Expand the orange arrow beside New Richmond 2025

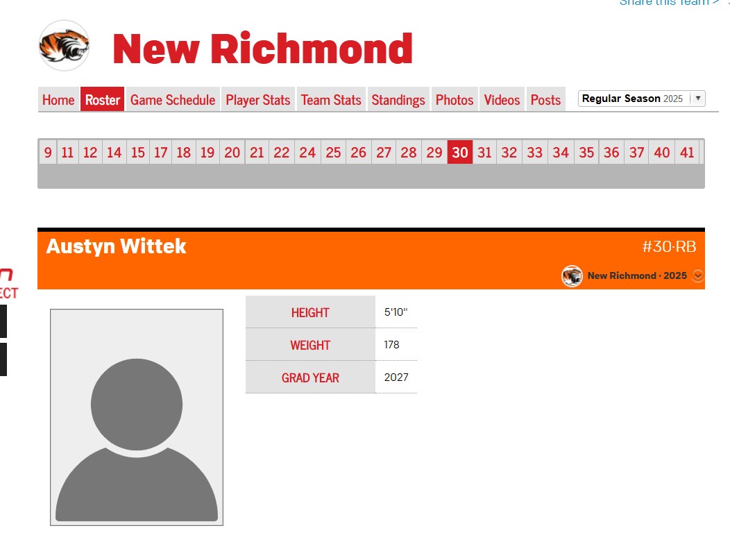pos(698,275)
